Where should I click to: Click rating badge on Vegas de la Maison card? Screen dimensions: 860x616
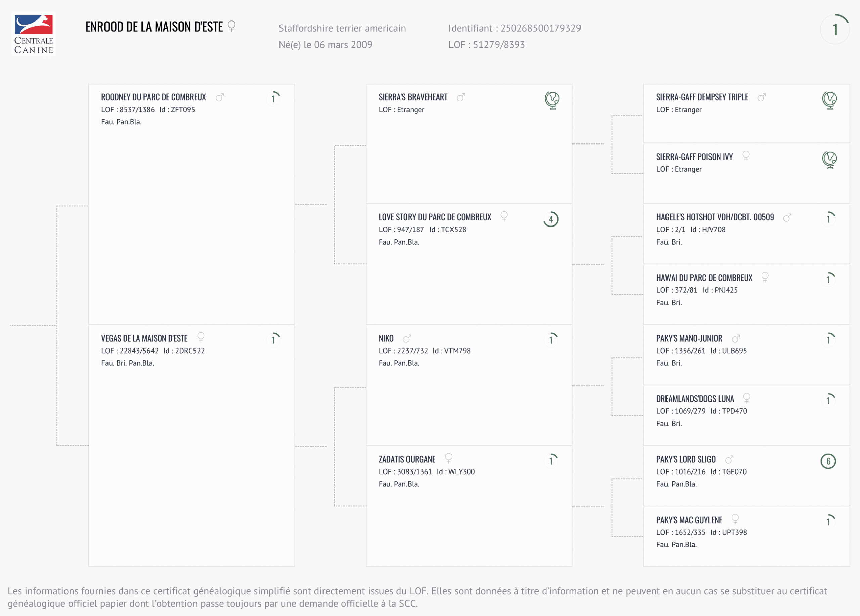pos(273,340)
